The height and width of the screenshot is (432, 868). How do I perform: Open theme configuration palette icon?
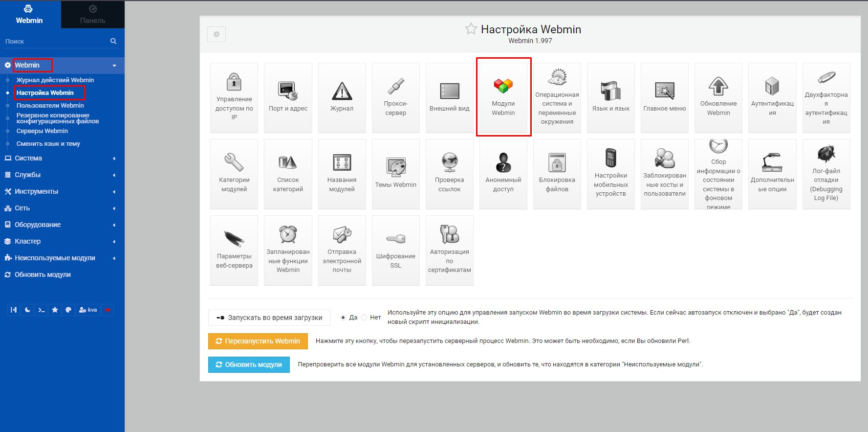(x=68, y=310)
